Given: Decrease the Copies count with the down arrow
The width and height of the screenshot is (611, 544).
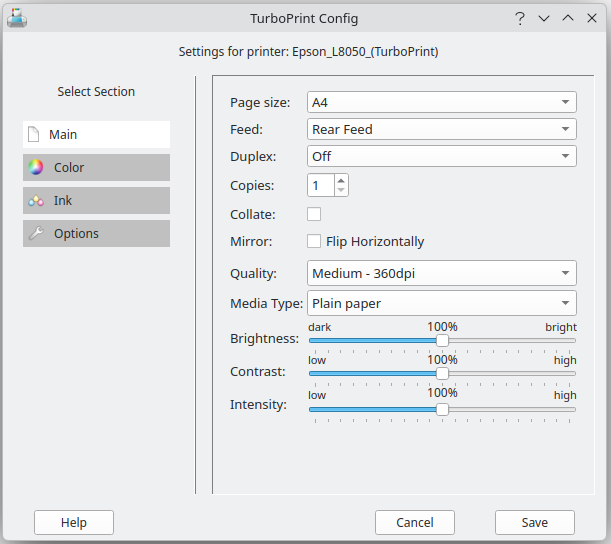Looking at the screenshot, I should (341, 190).
